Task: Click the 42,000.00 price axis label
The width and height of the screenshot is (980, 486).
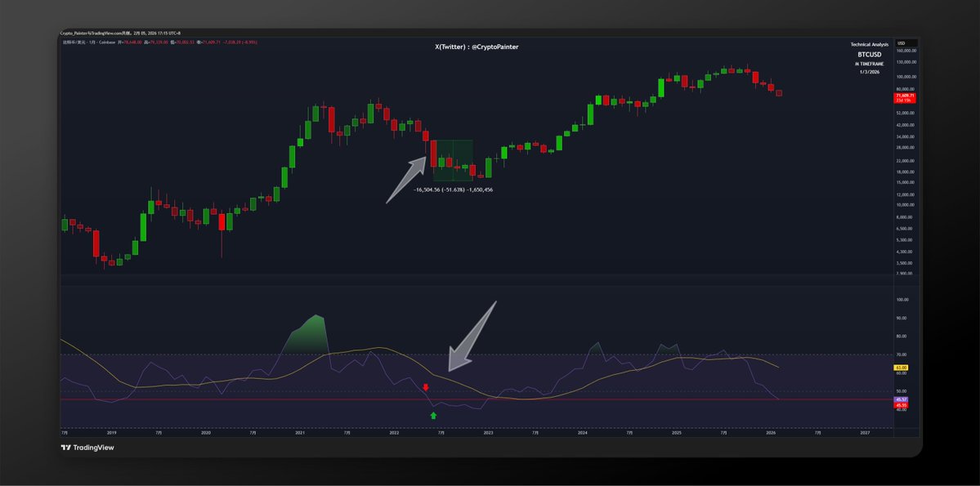Action: click(906, 125)
